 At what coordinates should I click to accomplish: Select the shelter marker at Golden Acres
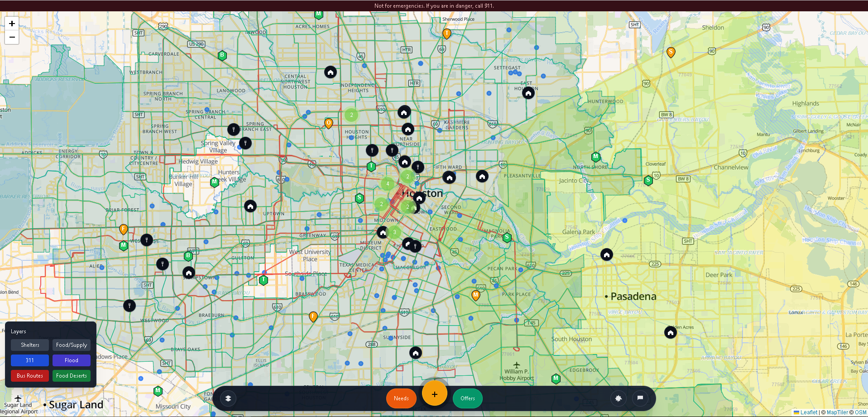(x=671, y=333)
